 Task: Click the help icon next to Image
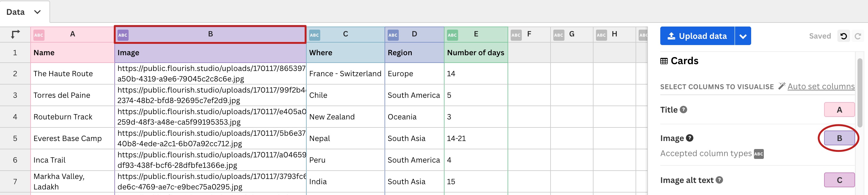coord(690,138)
